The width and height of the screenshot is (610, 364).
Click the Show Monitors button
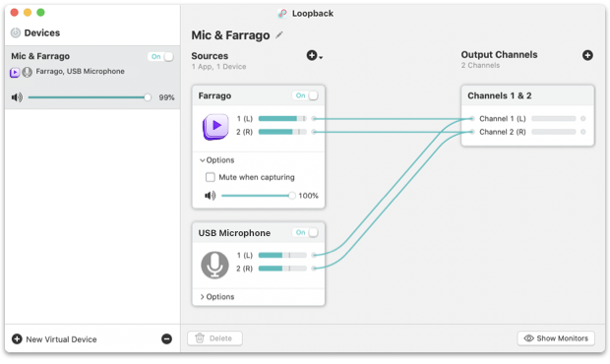pyautogui.click(x=556, y=338)
